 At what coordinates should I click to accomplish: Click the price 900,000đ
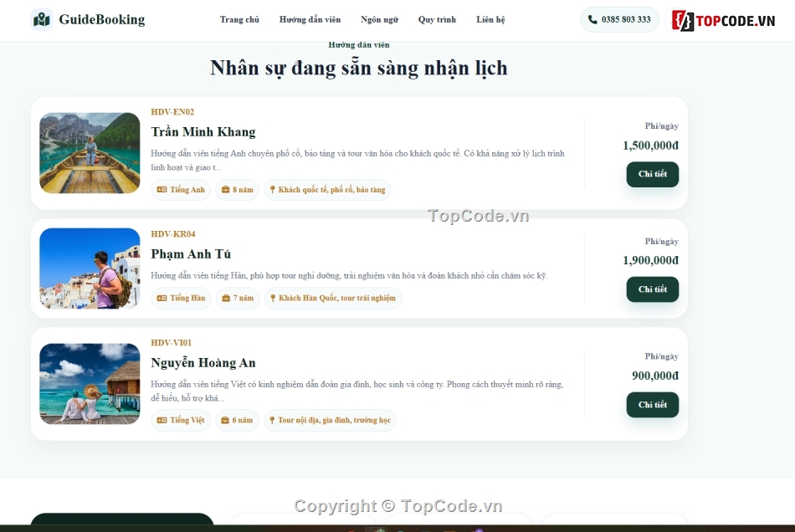click(x=655, y=376)
